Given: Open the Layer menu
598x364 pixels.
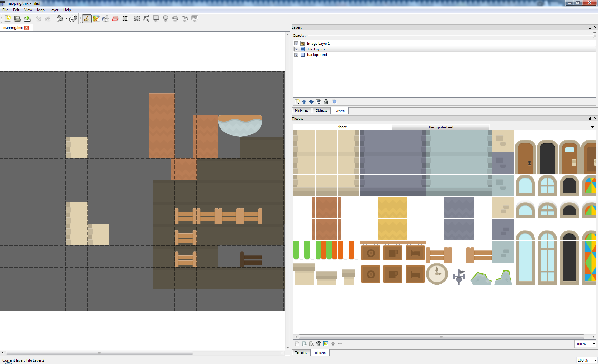Looking at the screenshot, I should click(54, 10).
